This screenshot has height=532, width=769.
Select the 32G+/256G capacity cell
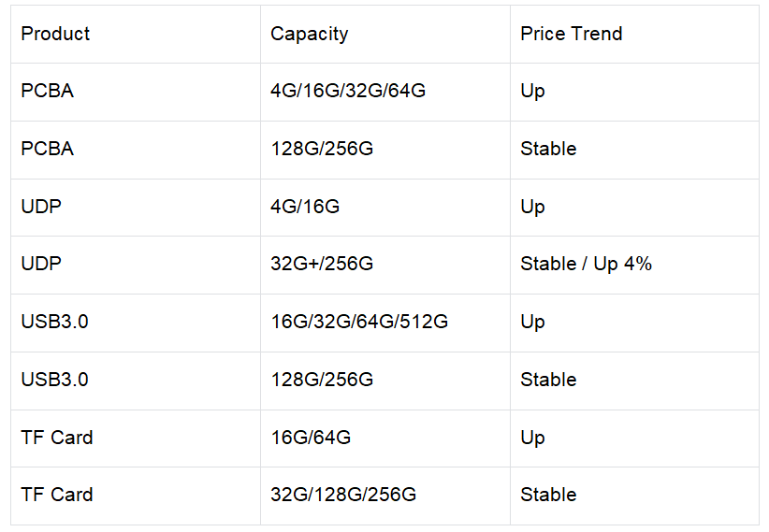coord(321,265)
